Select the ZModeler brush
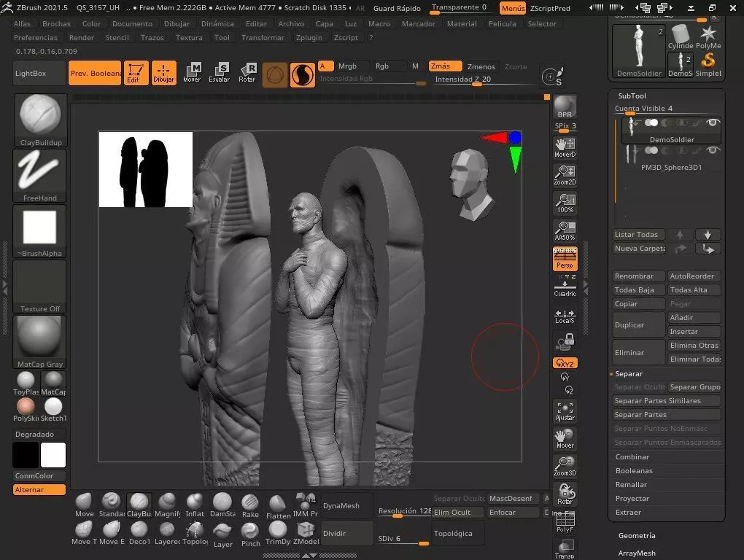Image resolution: width=744 pixels, height=560 pixels. 306,534
